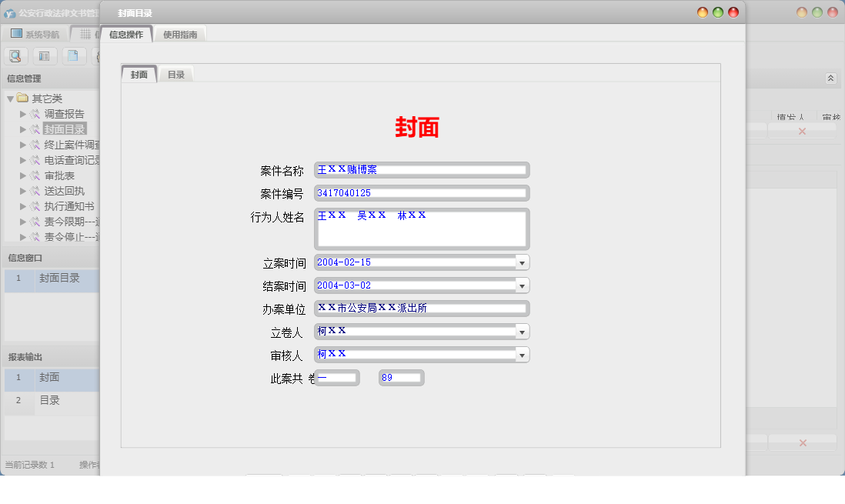Image resolution: width=845 pixels, height=504 pixels.
Task: Click the 案件编号 input field
Action: [421, 192]
